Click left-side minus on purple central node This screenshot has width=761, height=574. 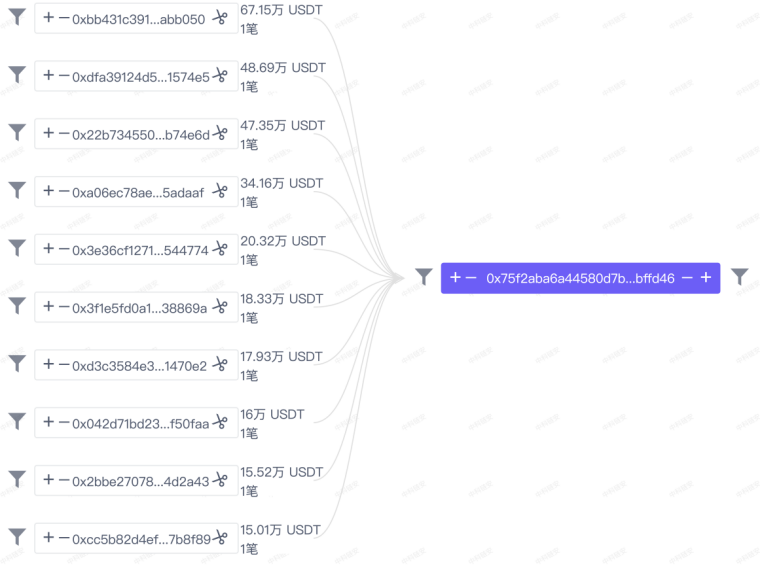click(471, 278)
